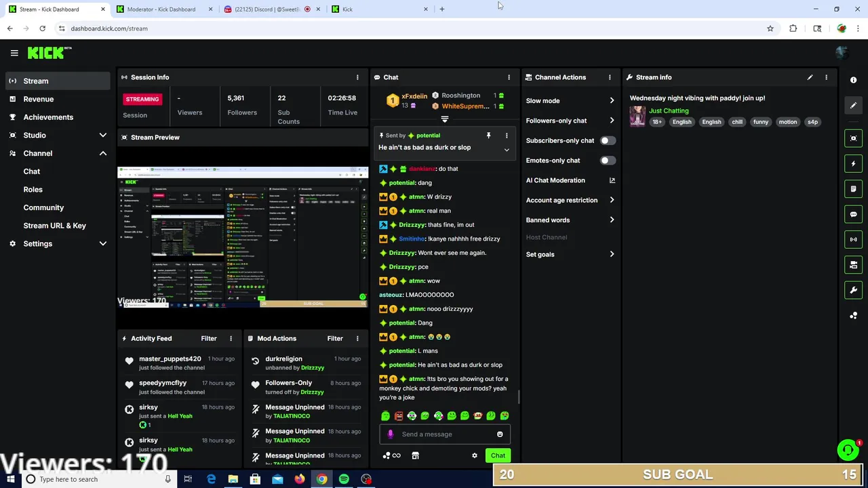This screenshot has height=488, width=868.
Task: Toggle Emotes-only chat switch
Action: coord(608,161)
